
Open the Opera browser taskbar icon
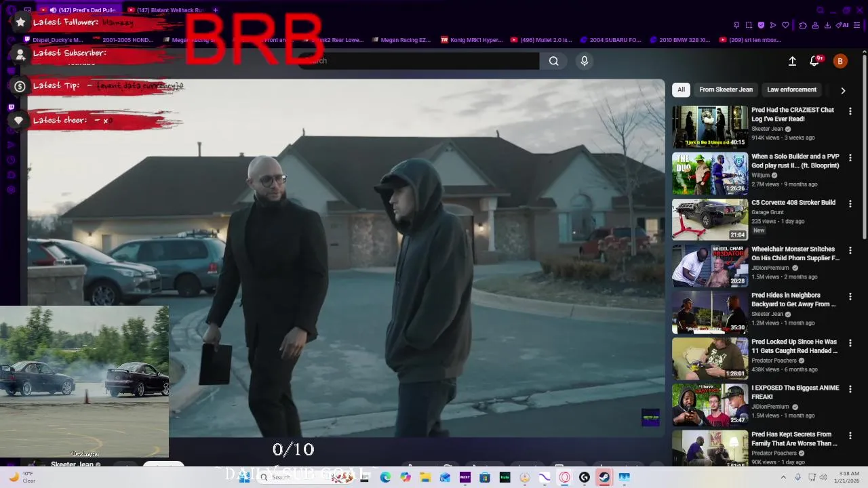click(x=564, y=477)
